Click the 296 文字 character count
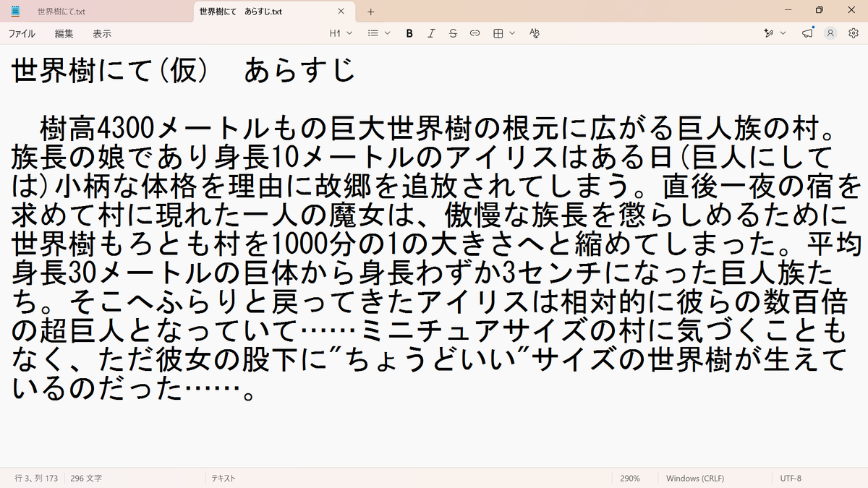Viewport: 868px width, 488px height. coord(86,479)
